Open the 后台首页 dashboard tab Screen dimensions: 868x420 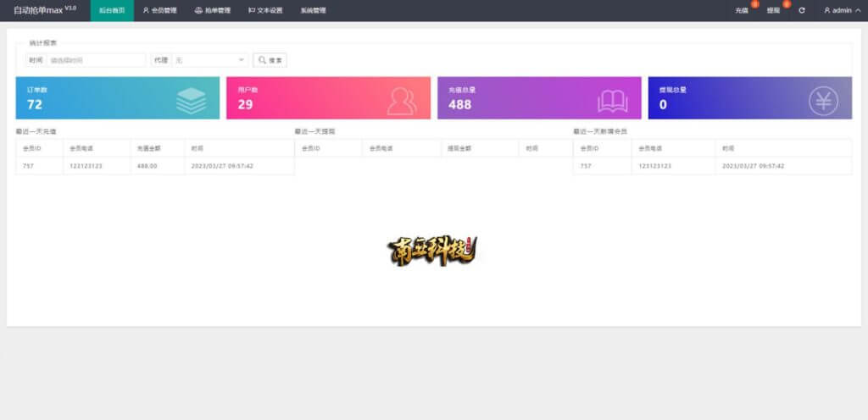[112, 10]
